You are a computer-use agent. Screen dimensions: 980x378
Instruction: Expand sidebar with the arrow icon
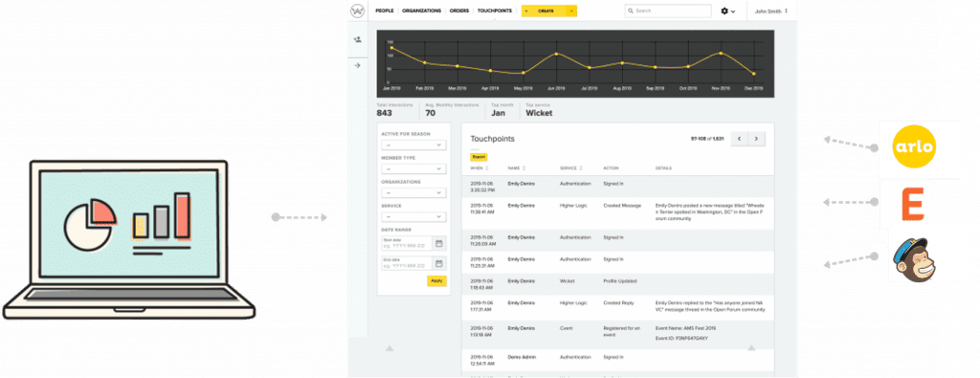(x=358, y=65)
